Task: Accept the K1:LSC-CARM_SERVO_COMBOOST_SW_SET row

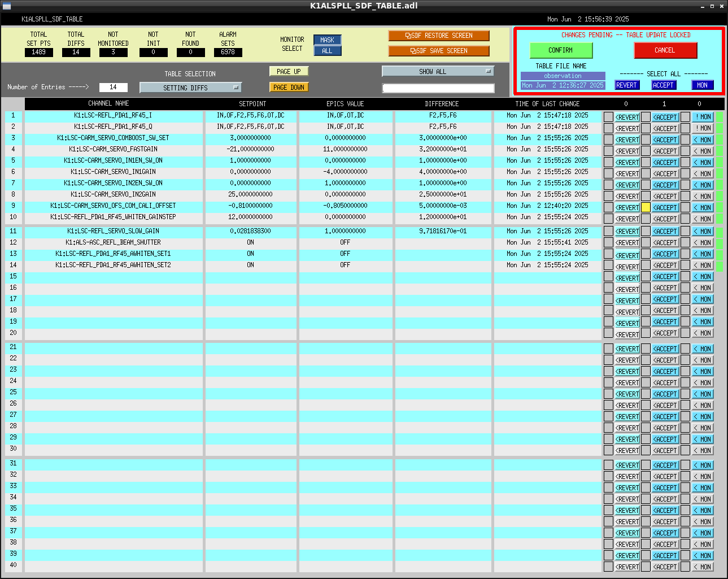Action: pyautogui.click(x=665, y=140)
